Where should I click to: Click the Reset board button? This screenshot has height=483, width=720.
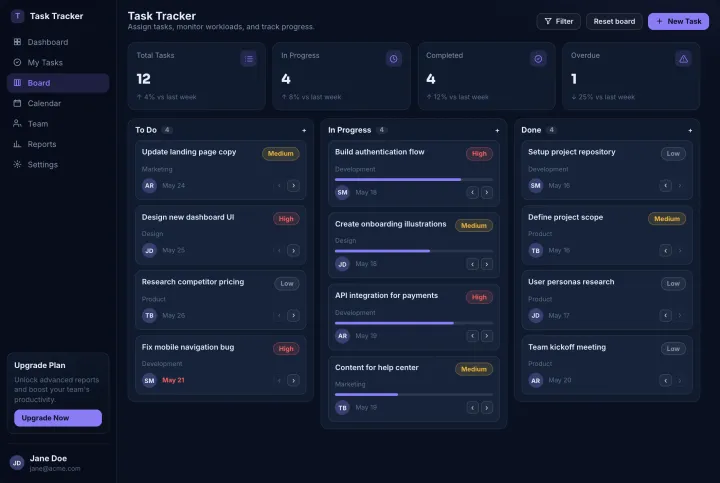pyautogui.click(x=614, y=22)
